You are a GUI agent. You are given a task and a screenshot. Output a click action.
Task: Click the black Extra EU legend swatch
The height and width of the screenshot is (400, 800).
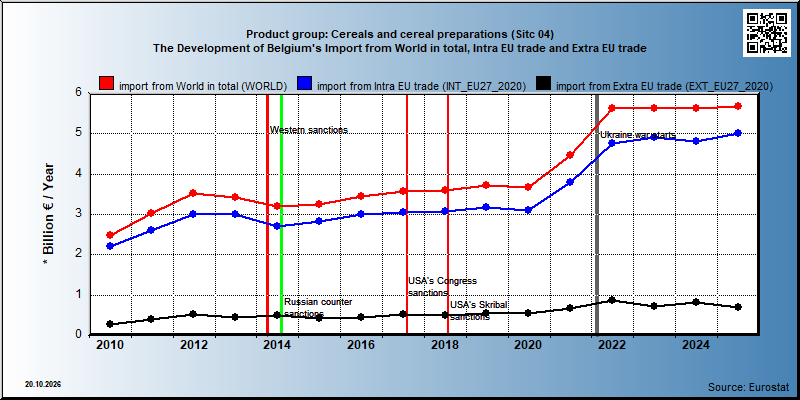point(544,84)
